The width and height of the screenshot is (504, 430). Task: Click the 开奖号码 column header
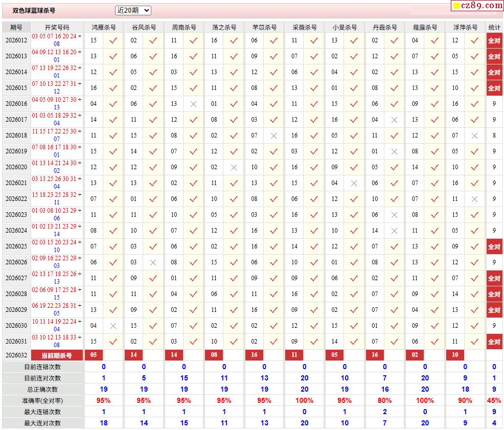(x=57, y=27)
